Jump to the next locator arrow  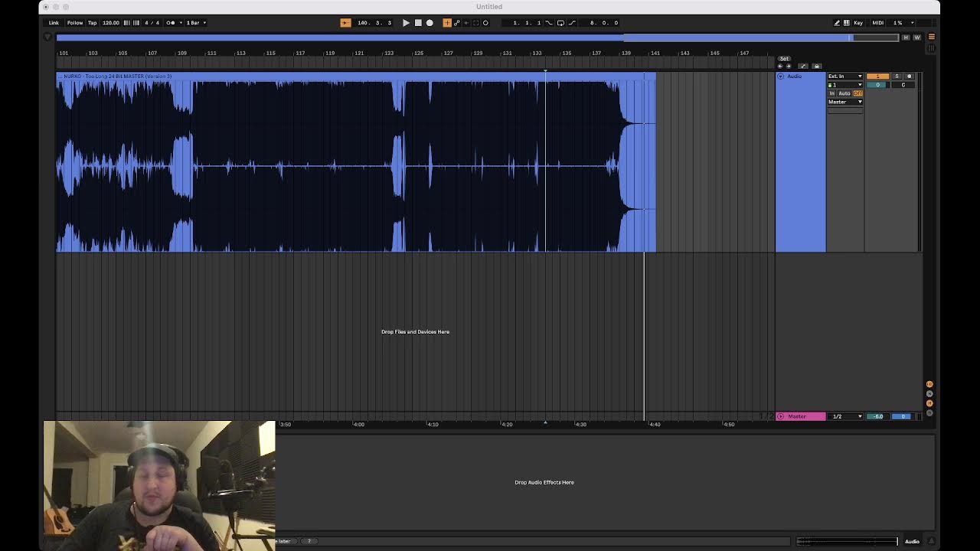[789, 67]
